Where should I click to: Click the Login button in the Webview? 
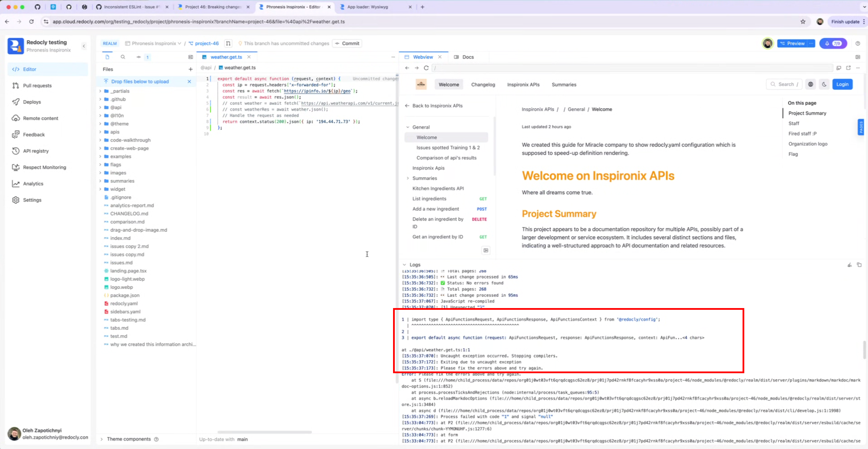pyautogui.click(x=842, y=84)
